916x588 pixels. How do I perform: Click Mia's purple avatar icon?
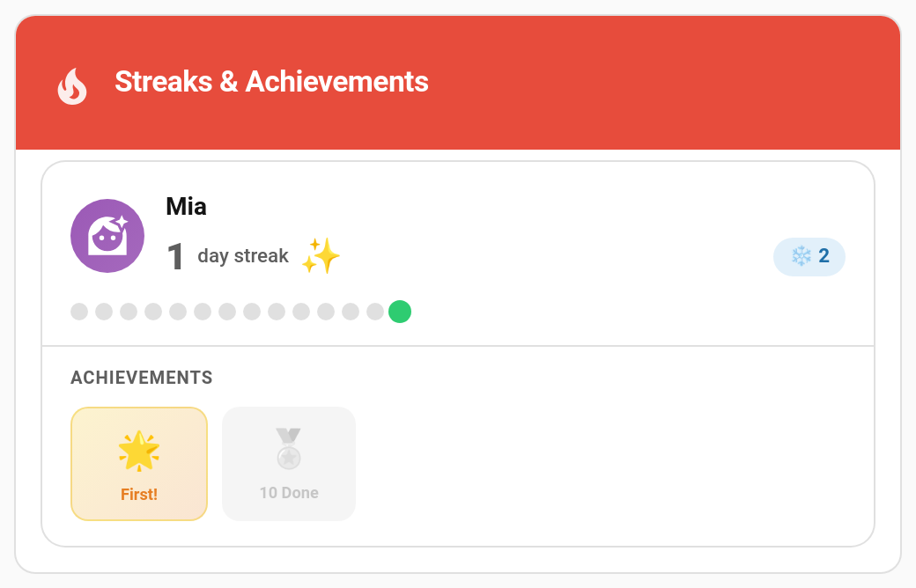107,236
